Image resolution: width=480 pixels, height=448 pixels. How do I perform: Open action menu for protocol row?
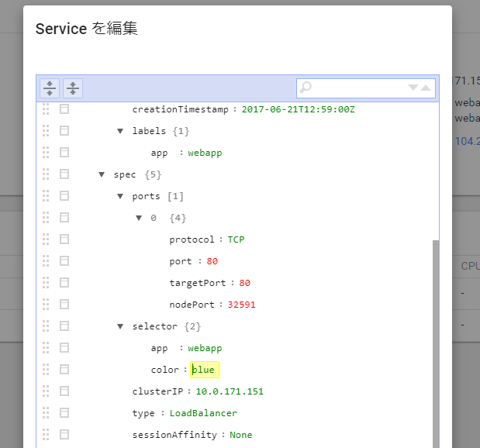(64, 240)
